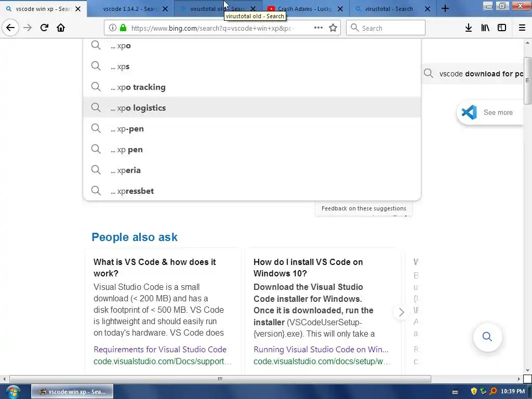Image resolution: width=532 pixels, height=399 pixels.
Task: Click the 'People also ask' heading
Action: pos(135,237)
